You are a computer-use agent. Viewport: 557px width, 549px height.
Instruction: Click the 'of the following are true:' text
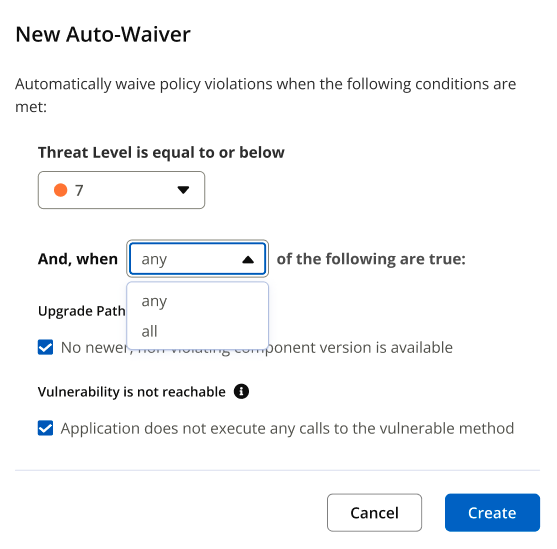pyautogui.click(x=371, y=259)
